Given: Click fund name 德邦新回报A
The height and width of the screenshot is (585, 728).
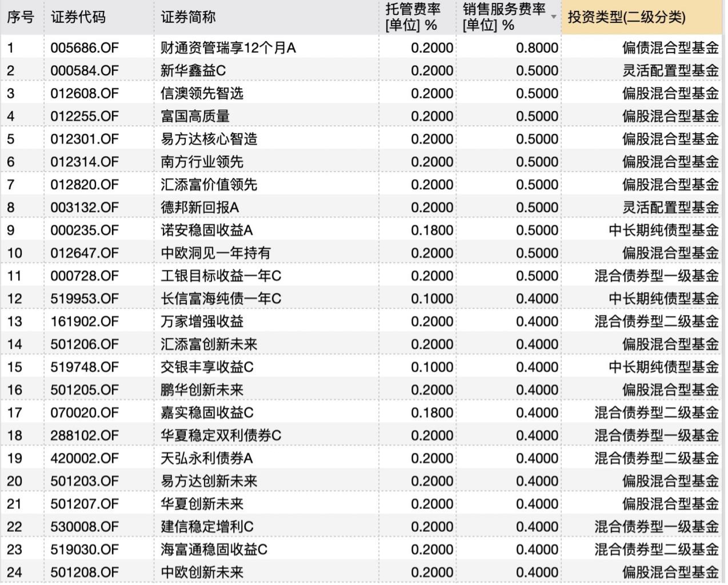Looking at the screenshot, I should coord(199,208).
